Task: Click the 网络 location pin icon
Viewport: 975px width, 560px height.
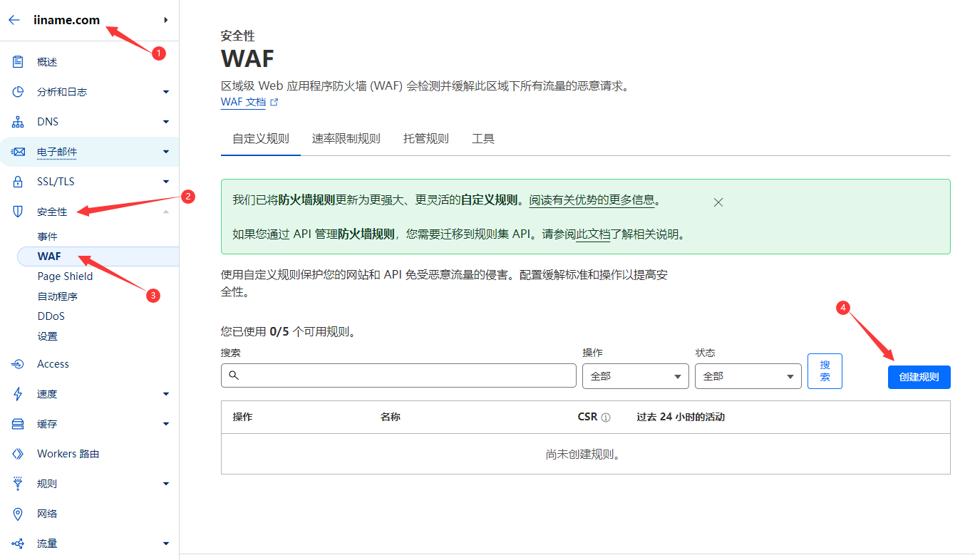Action: [x=19, y=514]
